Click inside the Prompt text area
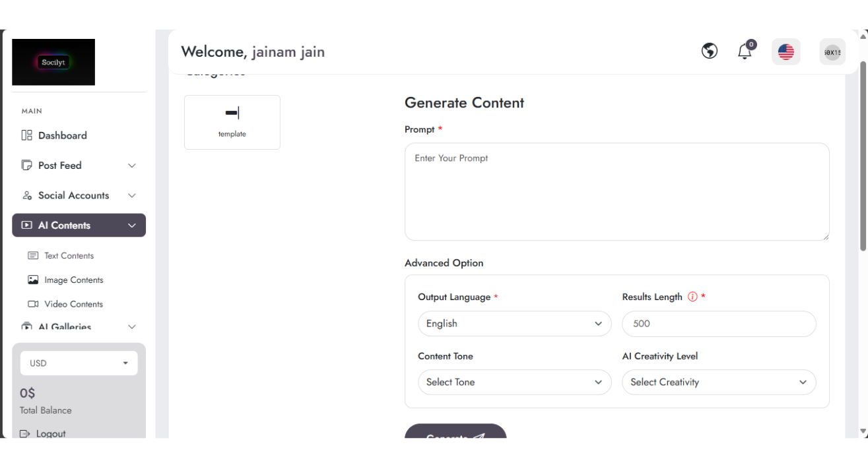The image size is (868, 465). point(617,192)
